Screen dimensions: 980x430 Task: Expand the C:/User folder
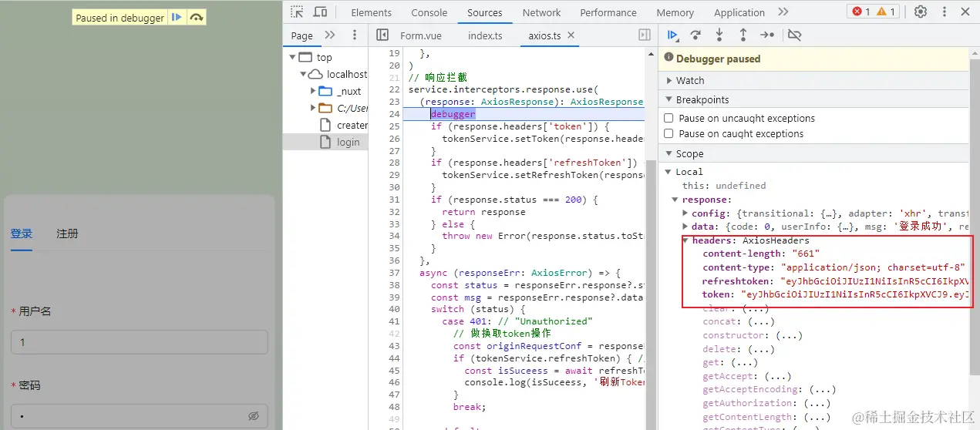click(x=313, y=108)
